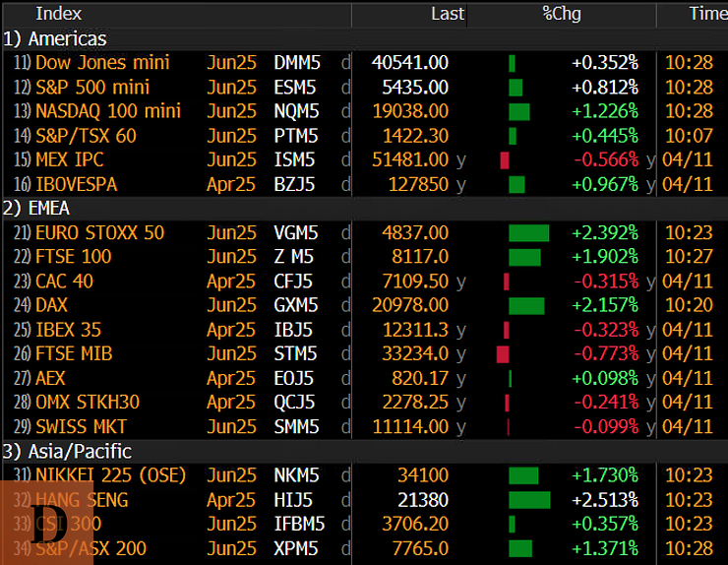This screenshot has width=728, height=565.
Task: Select ticker ESM5
Action: (295, 88)
